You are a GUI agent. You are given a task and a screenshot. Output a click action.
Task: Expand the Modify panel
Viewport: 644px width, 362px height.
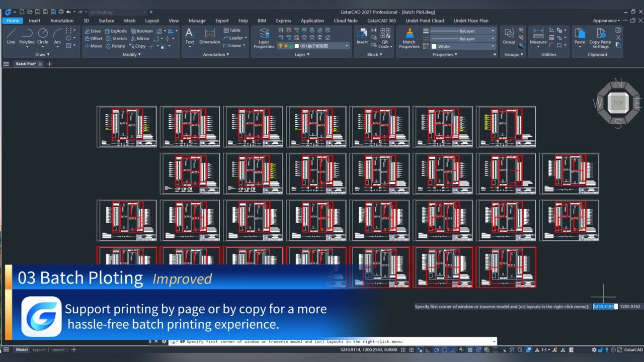(131, 54)
